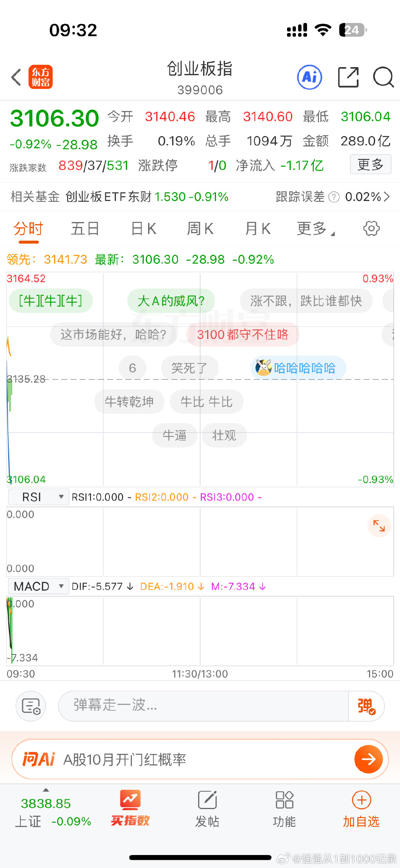
Task: Switch to the 五日 tab
Action: click(85, 229)
